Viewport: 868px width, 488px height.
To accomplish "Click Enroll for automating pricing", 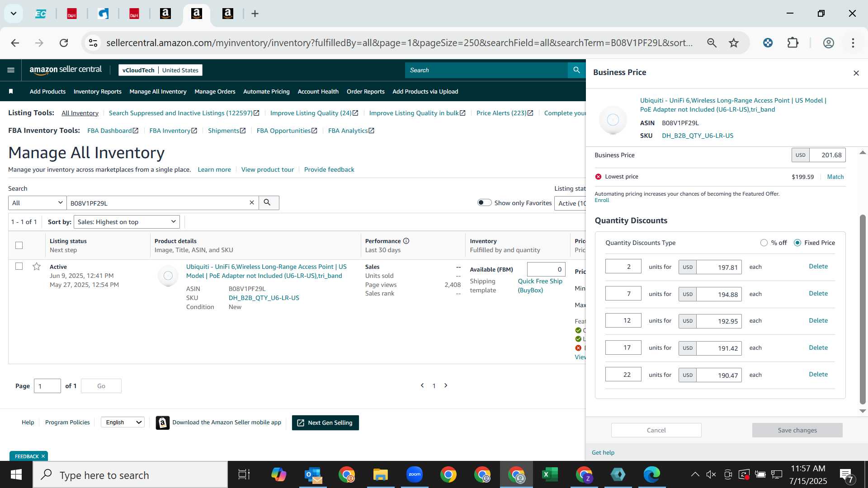I will [601, 200].
